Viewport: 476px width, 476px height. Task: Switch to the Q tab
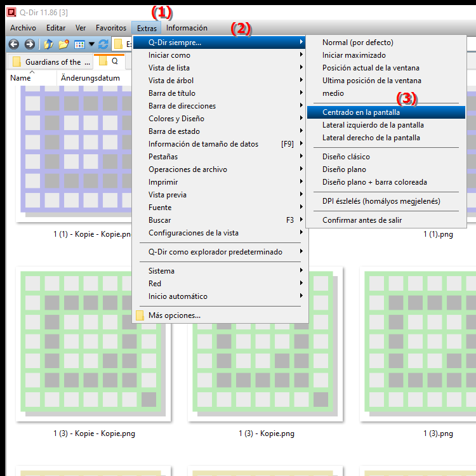(109, 61)
